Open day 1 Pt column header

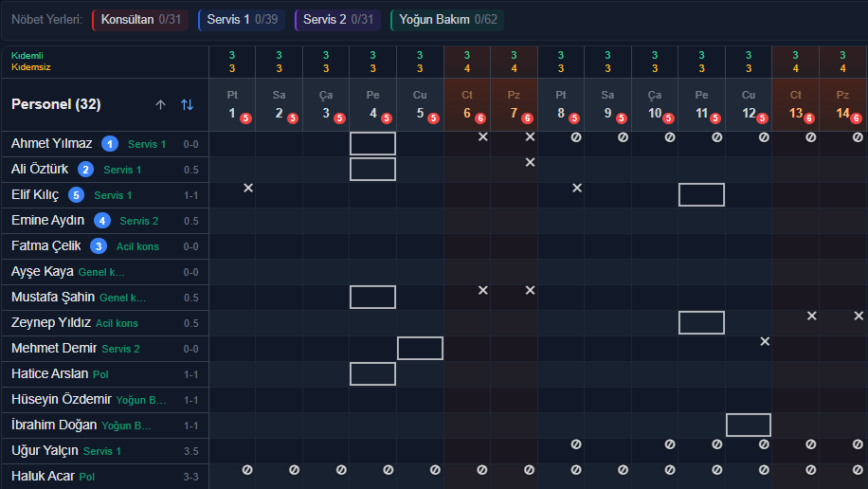coord(232,104)
